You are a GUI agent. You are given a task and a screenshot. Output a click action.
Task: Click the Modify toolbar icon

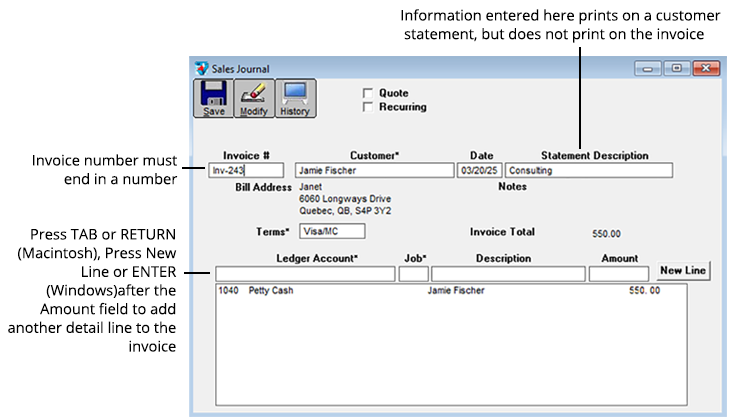click(253, 98)
